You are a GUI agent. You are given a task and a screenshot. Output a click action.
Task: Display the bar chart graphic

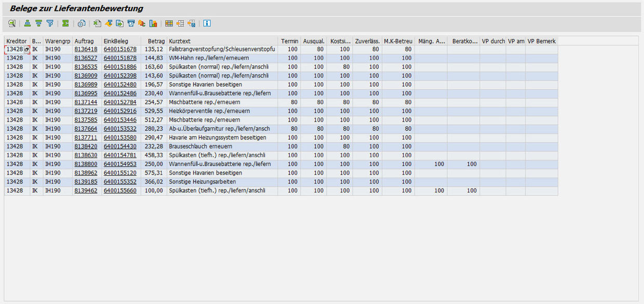click(153, 23)
